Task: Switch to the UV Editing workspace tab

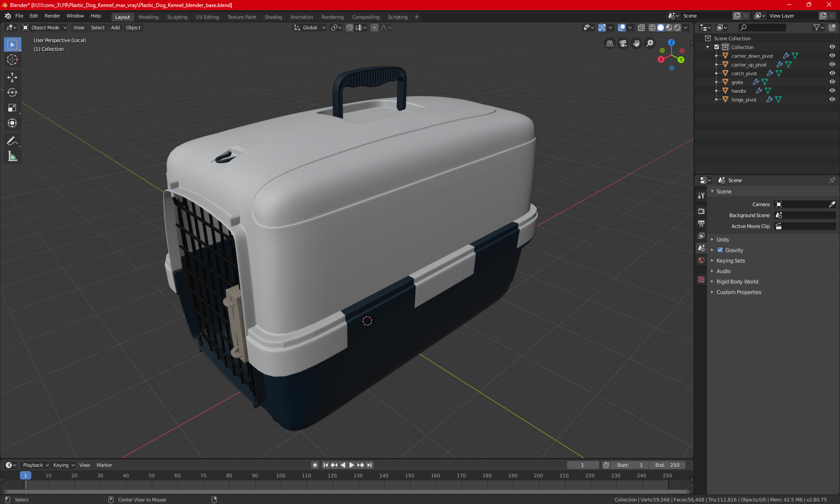Action: pos(207,17)
